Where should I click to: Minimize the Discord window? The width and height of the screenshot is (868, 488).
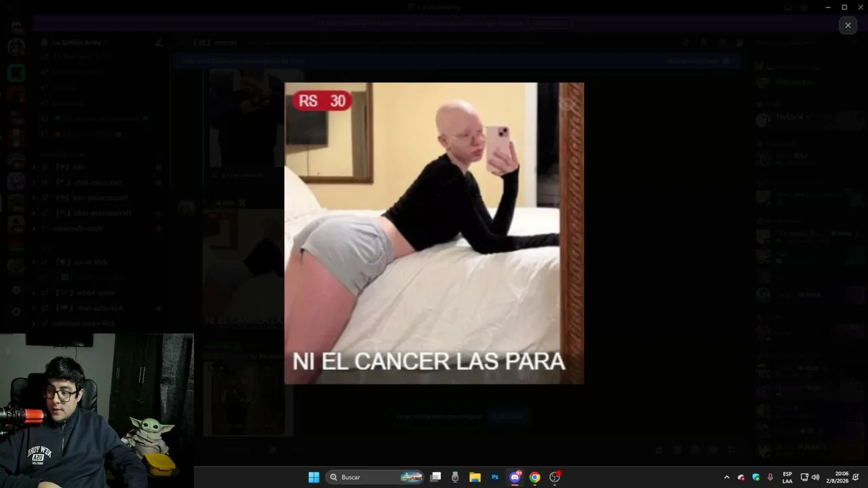coord(828,7)
